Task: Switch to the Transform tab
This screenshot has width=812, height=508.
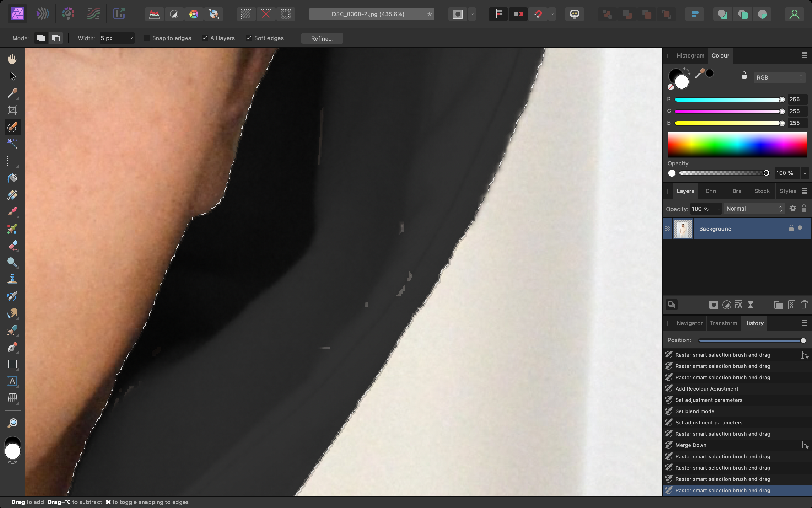Action: 723,323
